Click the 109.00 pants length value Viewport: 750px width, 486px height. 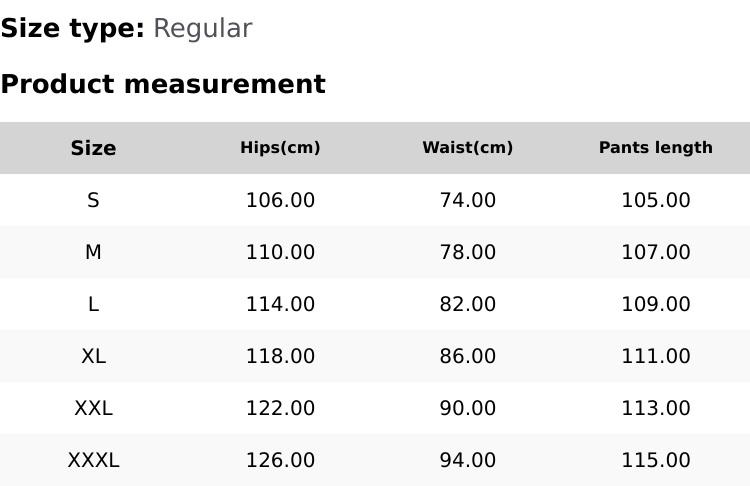pyautogui.click(x=655, y=304)
